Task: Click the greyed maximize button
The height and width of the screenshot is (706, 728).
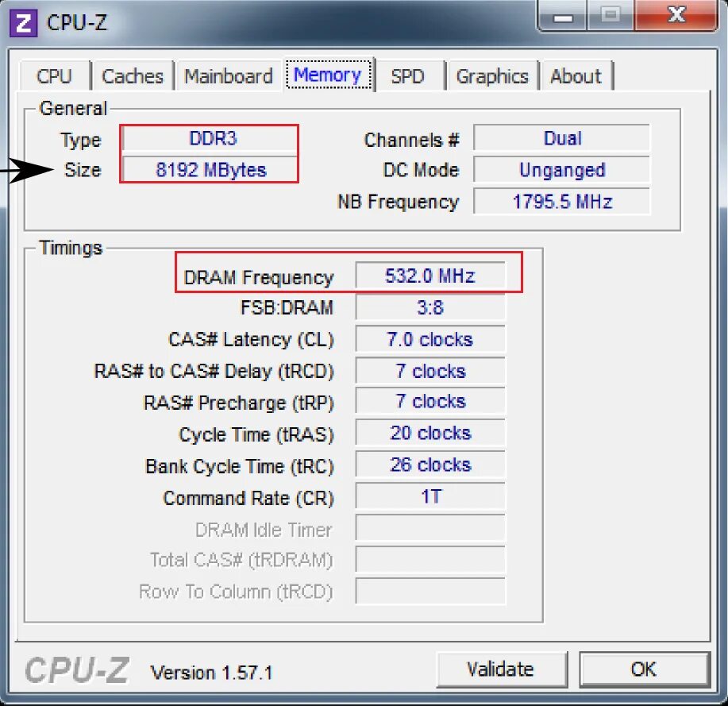Action: tap(611, 15)
